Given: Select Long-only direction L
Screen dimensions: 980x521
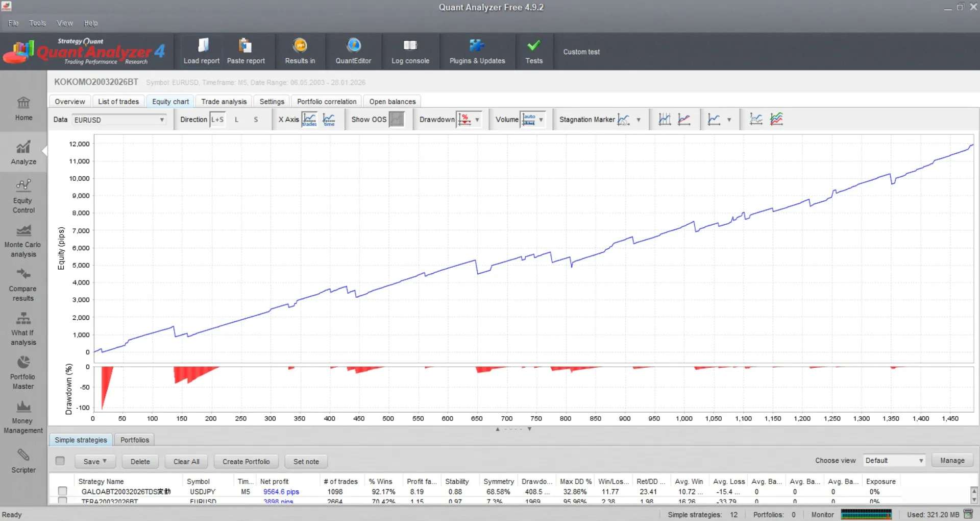Looking at the screenshot, I should coord(237,120).
